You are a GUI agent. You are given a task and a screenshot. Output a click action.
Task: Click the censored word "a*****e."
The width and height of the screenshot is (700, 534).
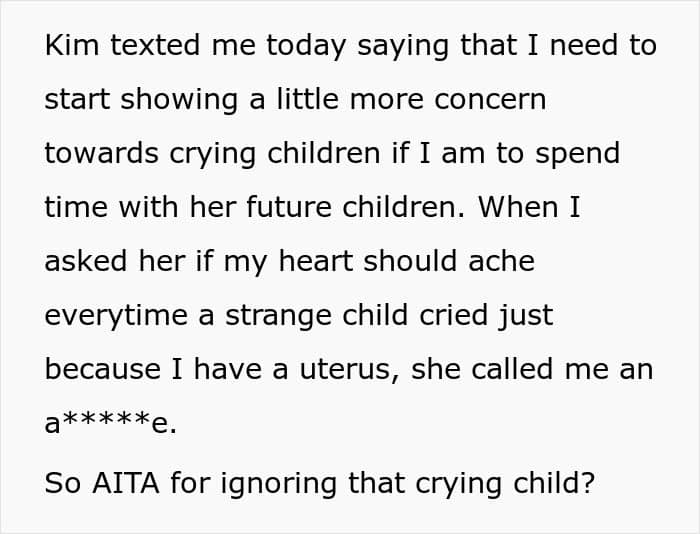111,423
